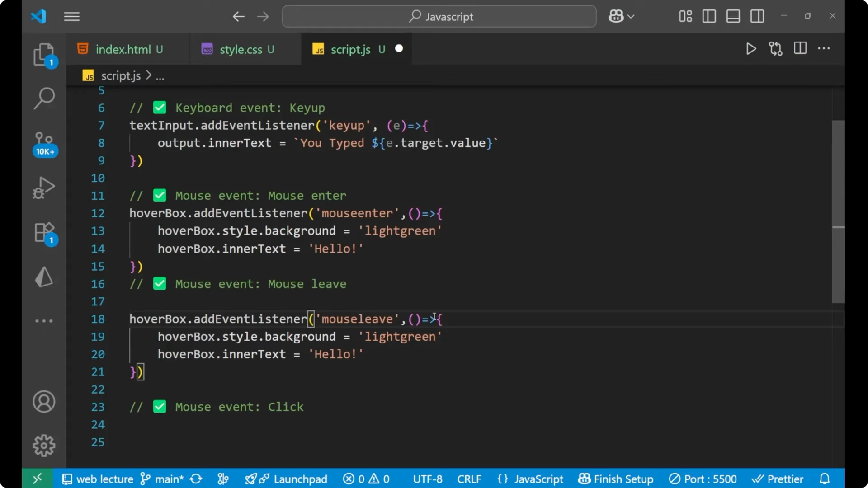Open the Extensions view
This screenshot has height=488, width=868.
(x=44, y=232)
